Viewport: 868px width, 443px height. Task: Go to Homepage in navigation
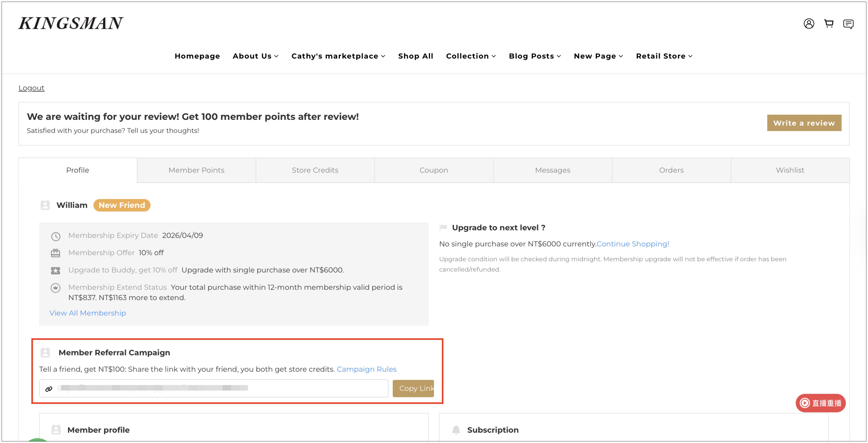[197, 56]
